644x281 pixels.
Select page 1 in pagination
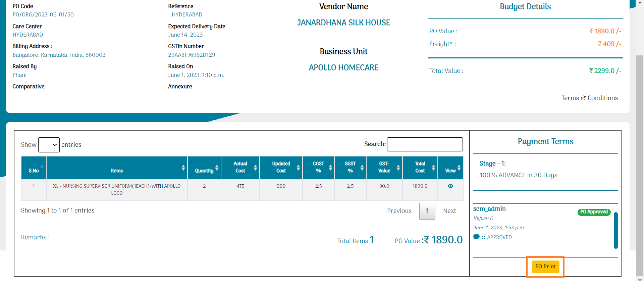coord(427,211)
